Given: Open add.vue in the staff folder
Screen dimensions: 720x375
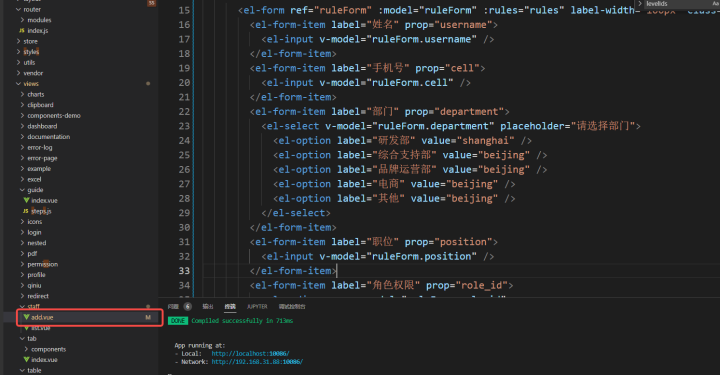Looking at the screenshot, I should tap(42, 317).
